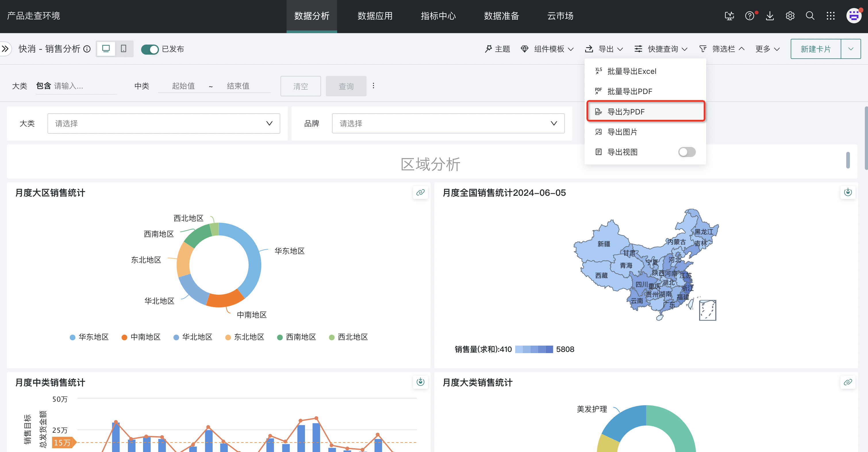
Task: Expand the sidebar with double-arrow icon
Action: tap(5, 49)
